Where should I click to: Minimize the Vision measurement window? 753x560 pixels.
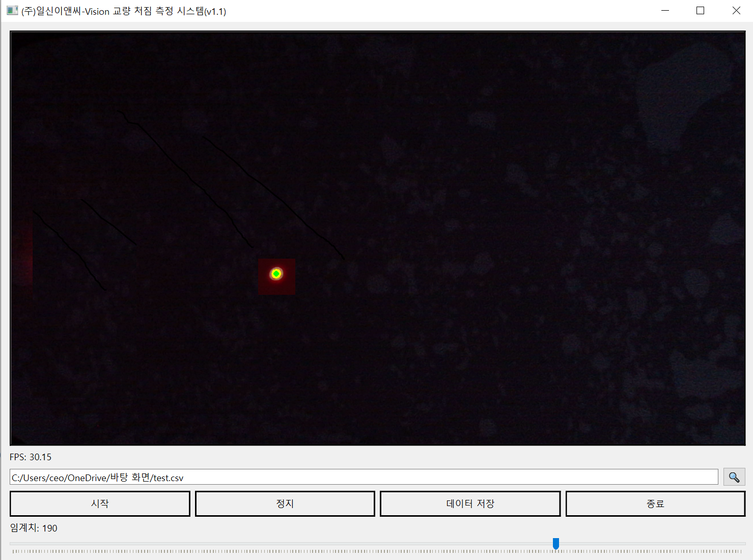(665, 11)
